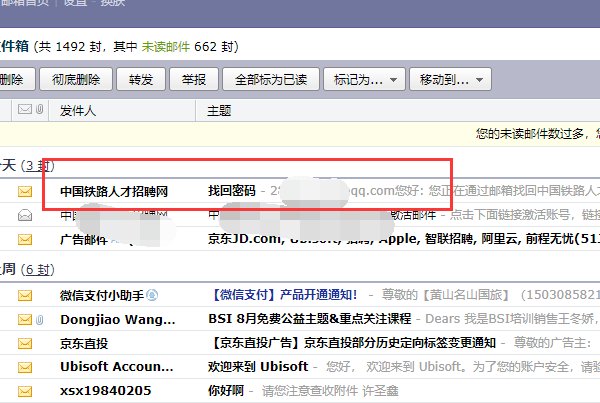Click the envelope icon on 京东直投 row
The width and height of the screenshot is (600, 403).
25,343
